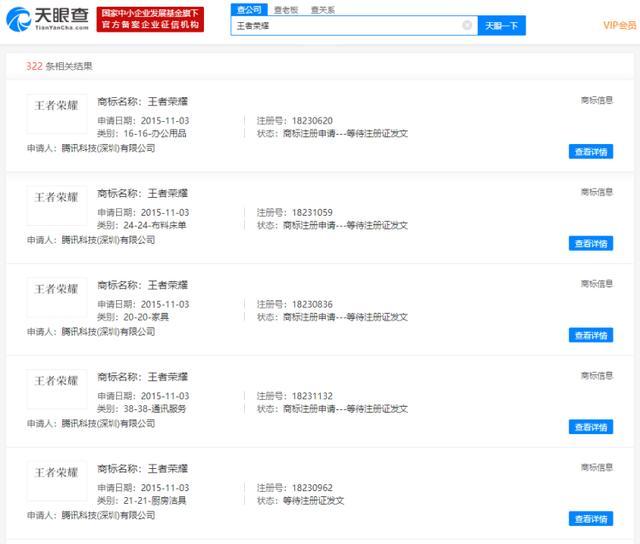
Task: Open the VIP会员 link
Action: click(619, 25)
